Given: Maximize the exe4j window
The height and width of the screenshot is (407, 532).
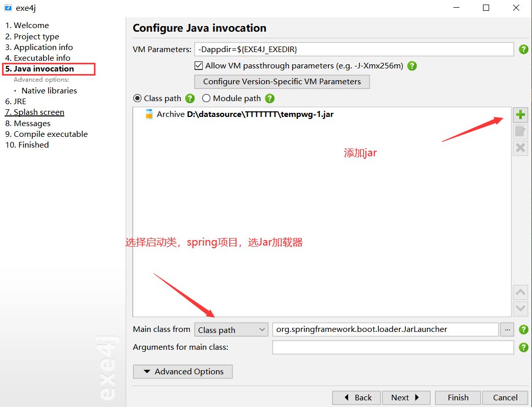Looking at the screenshot, I should click(486, 8).
